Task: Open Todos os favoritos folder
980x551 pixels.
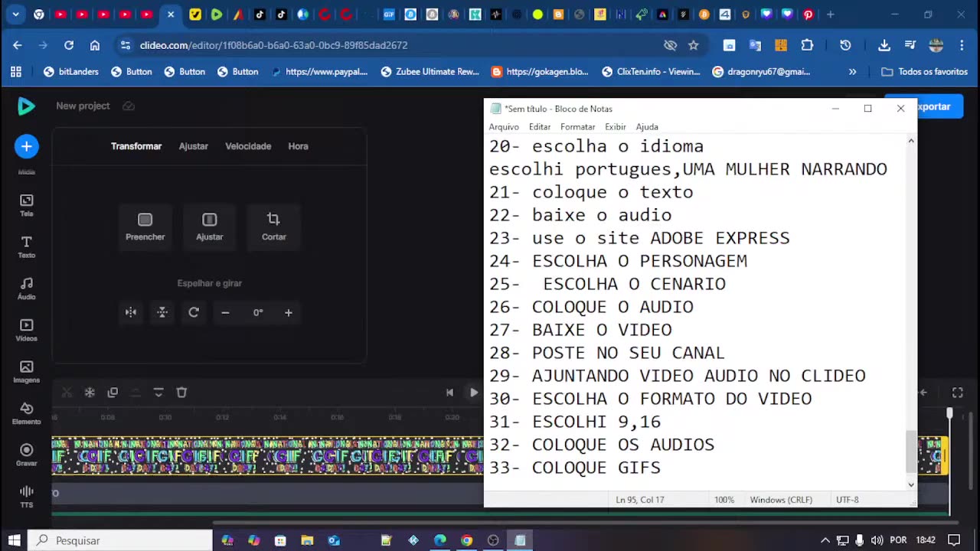Action: [x=925, y=72]
